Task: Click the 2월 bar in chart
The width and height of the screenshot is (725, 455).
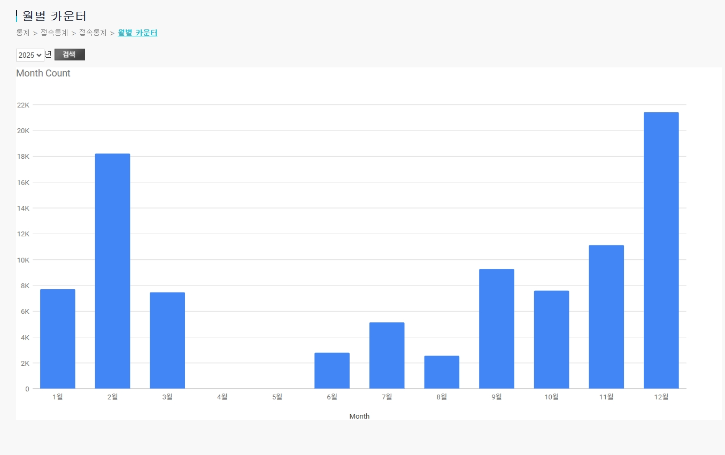Action: pos(112,271)
